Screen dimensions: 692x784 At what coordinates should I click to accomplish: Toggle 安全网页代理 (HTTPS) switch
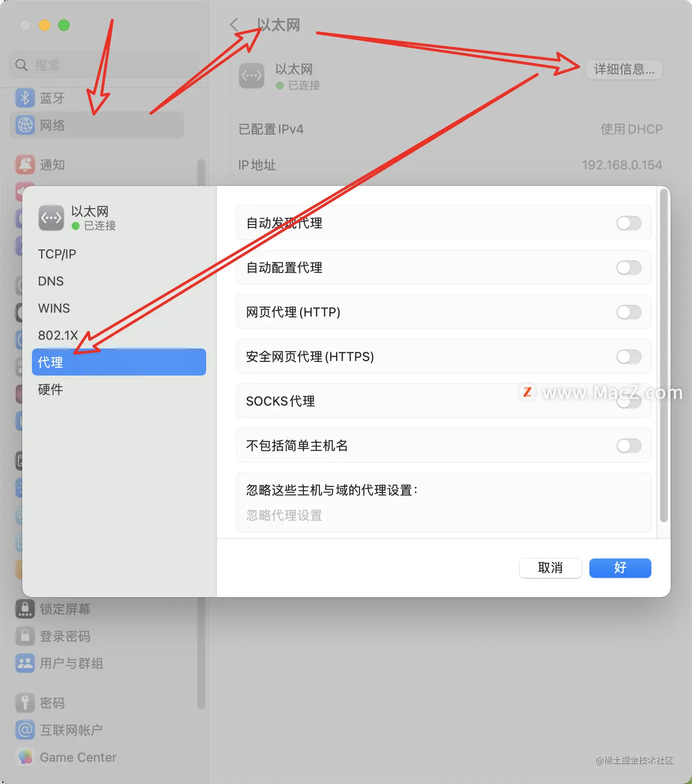click(x=629, y=357)
